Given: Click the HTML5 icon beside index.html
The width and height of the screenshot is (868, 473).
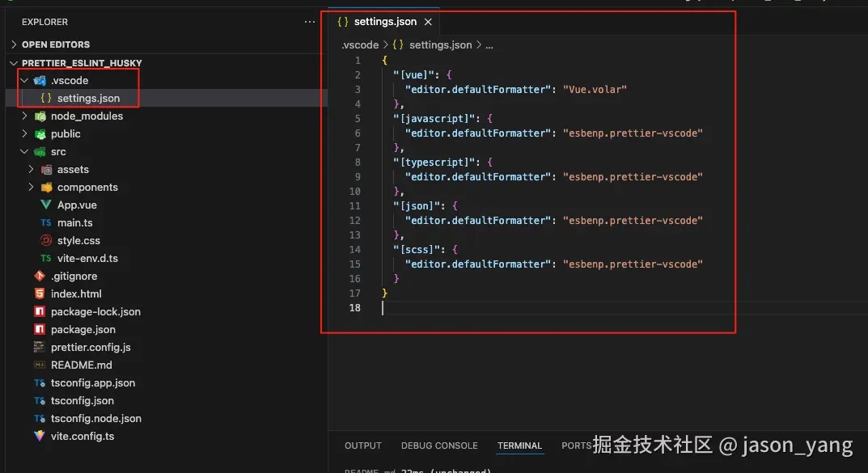Looking at the screenshot, I should (x=40, y=294).
